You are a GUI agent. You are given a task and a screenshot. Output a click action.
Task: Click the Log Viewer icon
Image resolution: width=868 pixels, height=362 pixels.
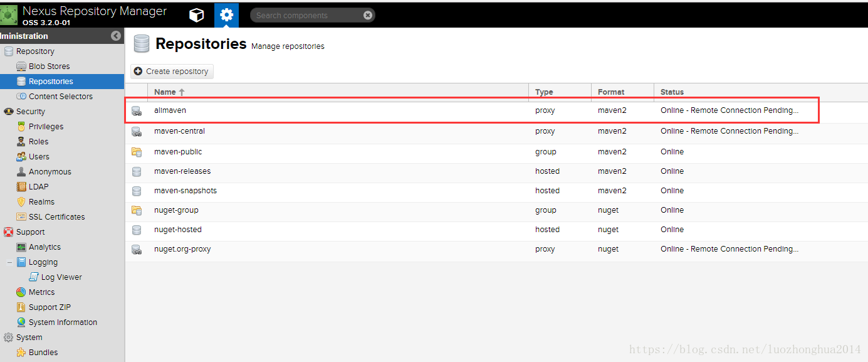(34, 277)
